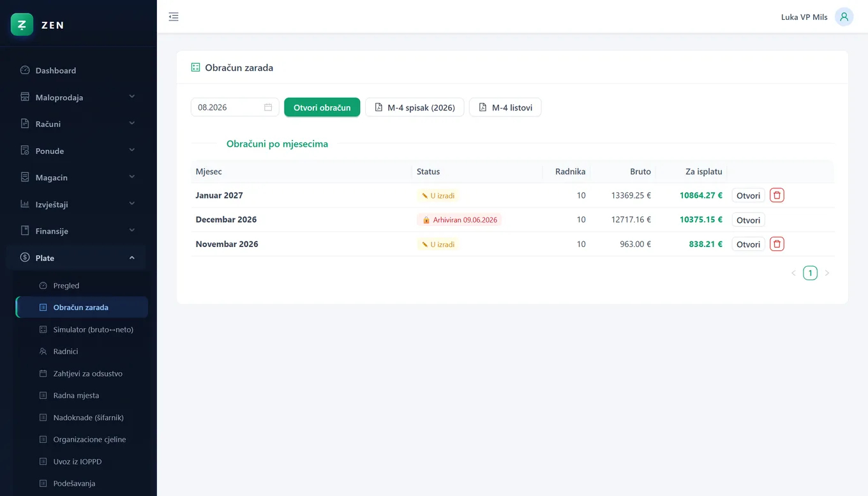Click the Magacin icon in sidebar

point(25,177)
